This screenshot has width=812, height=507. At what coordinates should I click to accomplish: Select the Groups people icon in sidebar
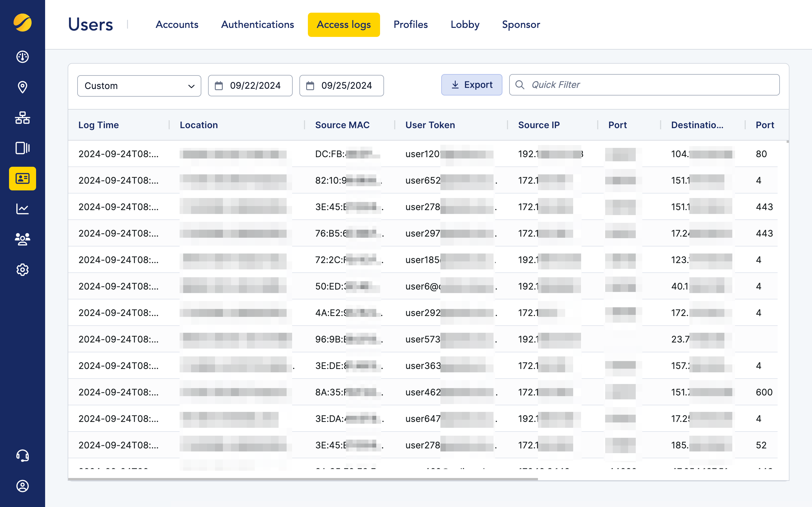[22, 239]
